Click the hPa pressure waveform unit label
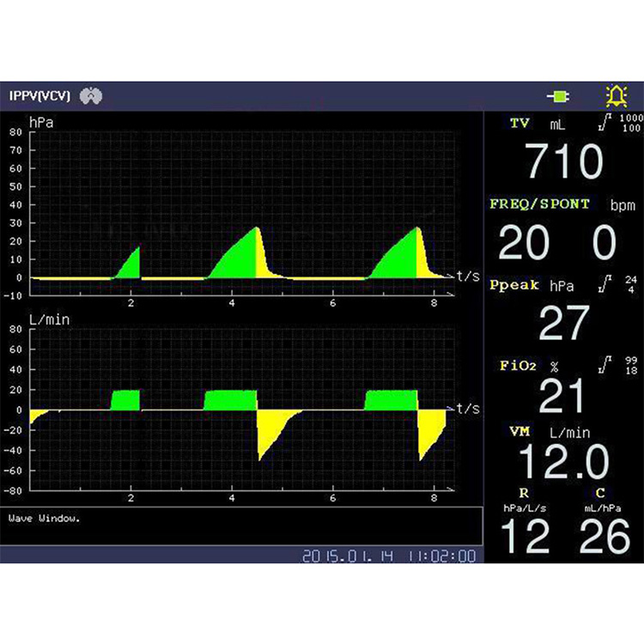 point(41,123)
